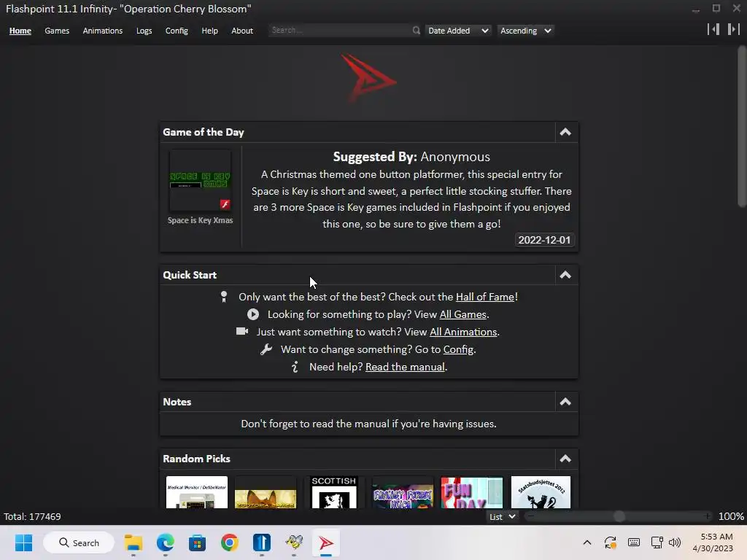Click the main page vertical scrollbar
This screenshot has width=747, height=560.
(x=742, y=126)
